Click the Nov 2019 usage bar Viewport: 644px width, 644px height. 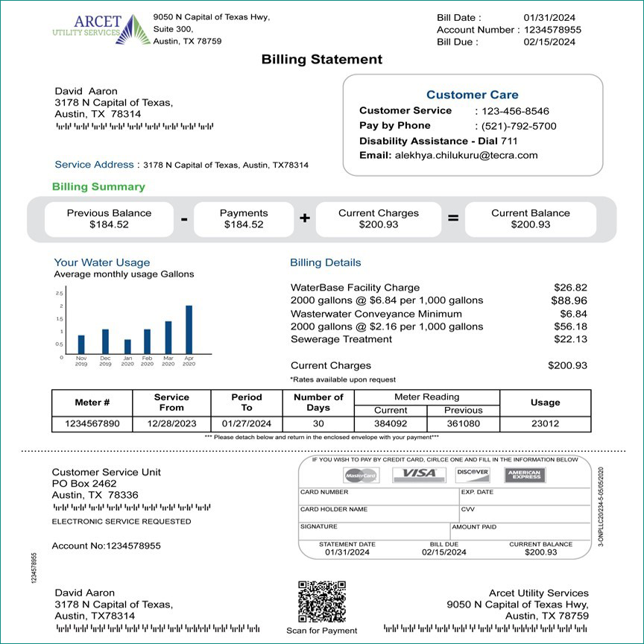[x=81, y=344]
